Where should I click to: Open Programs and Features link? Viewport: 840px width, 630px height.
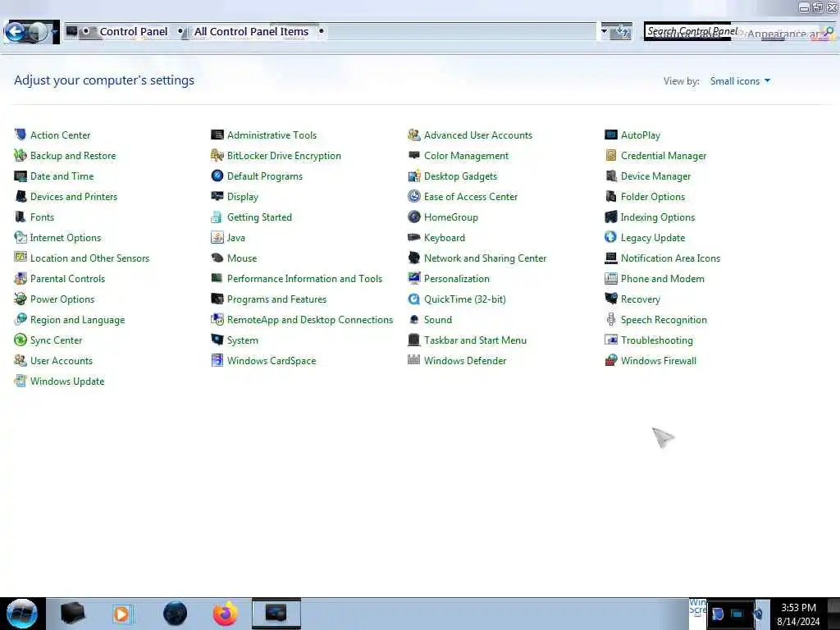point(276,299)
